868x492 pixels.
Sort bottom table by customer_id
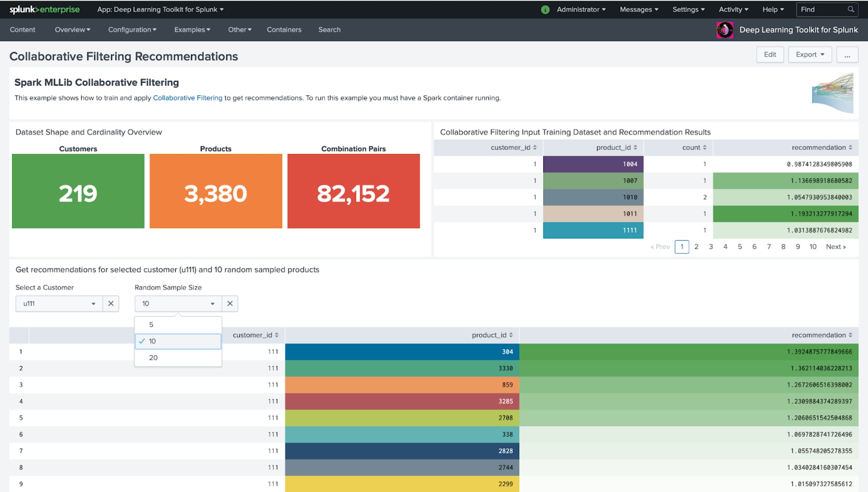(256, 335)
